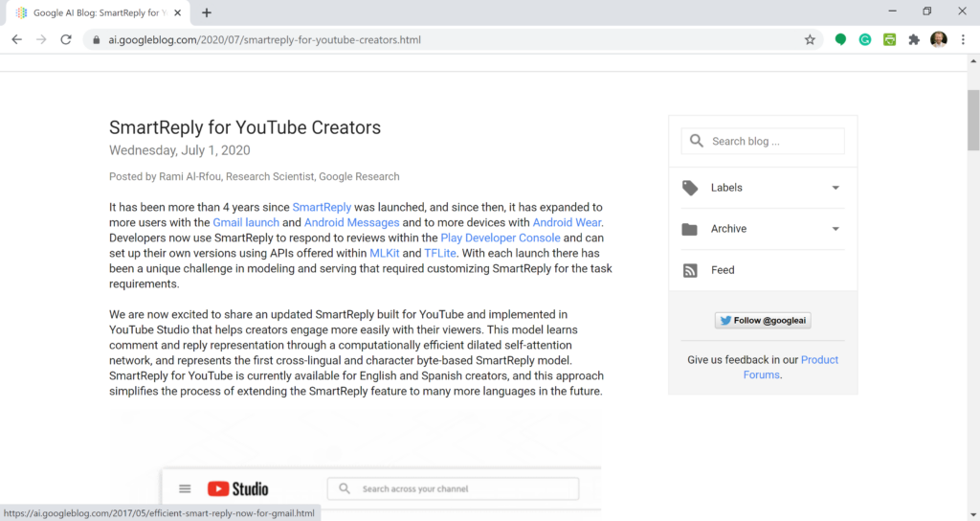
Task: Click Follow @googleai Twitter button
Action: [763, 320]
